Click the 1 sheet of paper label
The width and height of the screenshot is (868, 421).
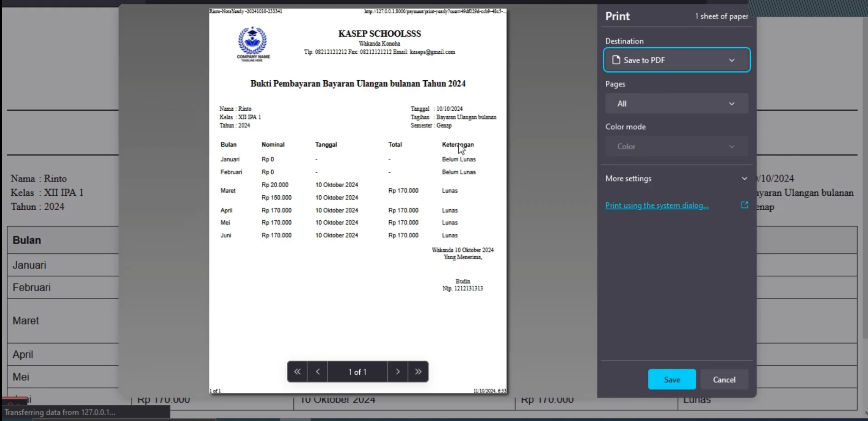coord(721,16)
